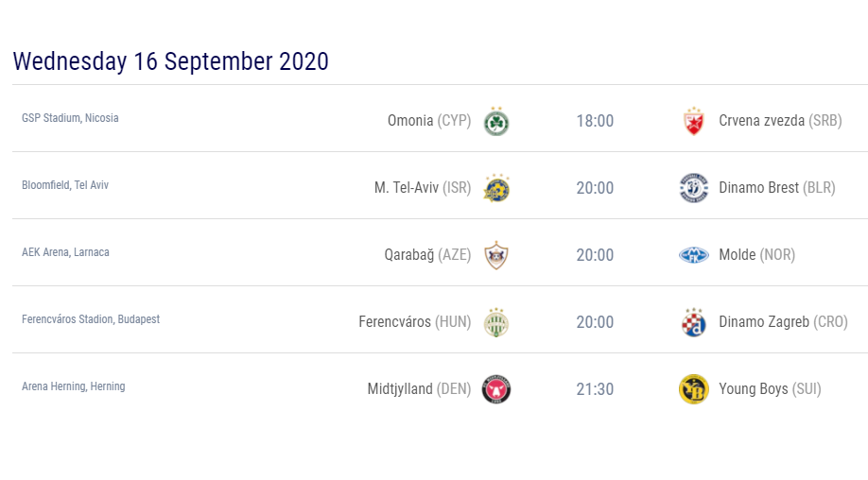
Task: Click the Omonia club crest
Action: pyautogui.click(x=496, y=122)
